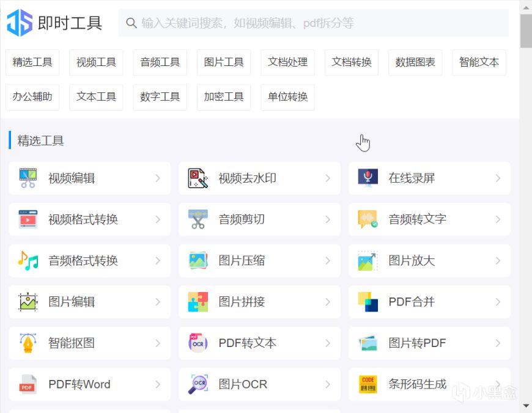Open the 图片拼接 puzzle icon
The height and width of the screenshot is (413, 532).
tap(198, 302)
